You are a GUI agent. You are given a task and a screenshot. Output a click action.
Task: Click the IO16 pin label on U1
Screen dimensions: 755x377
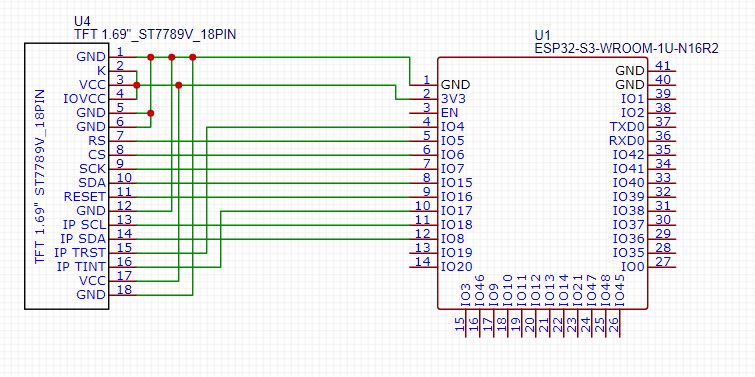pyautogui.click(x=456, y=196)
